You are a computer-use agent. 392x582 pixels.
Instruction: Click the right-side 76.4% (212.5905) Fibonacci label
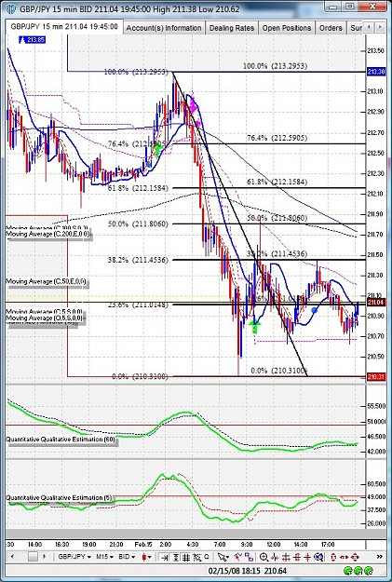(x=277, y=138)
